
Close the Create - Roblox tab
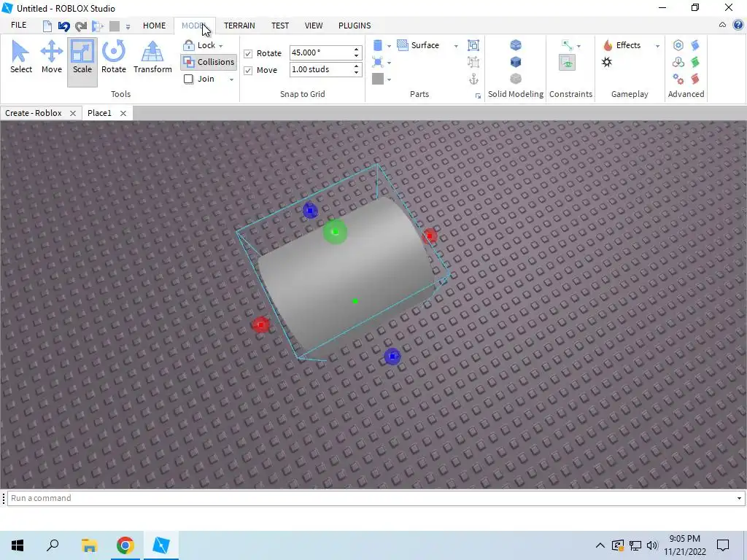(x=73, y=113)
